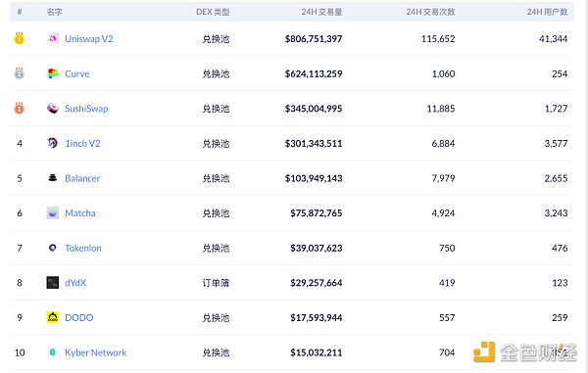Viewport: 588px width, 373px height.
Task: Open the Uniswap V2 link
Action: point(89,38)
